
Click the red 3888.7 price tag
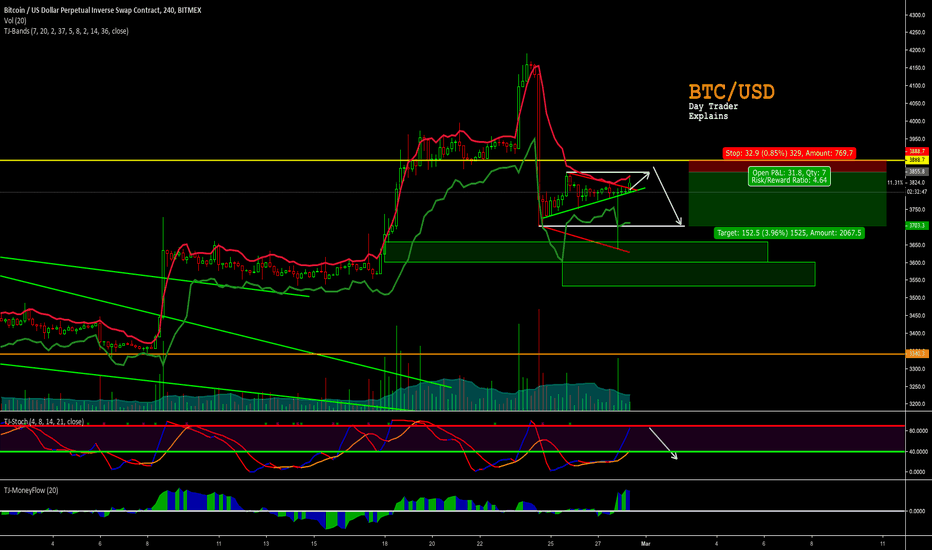pyautogui.click(x=917, y=152)
